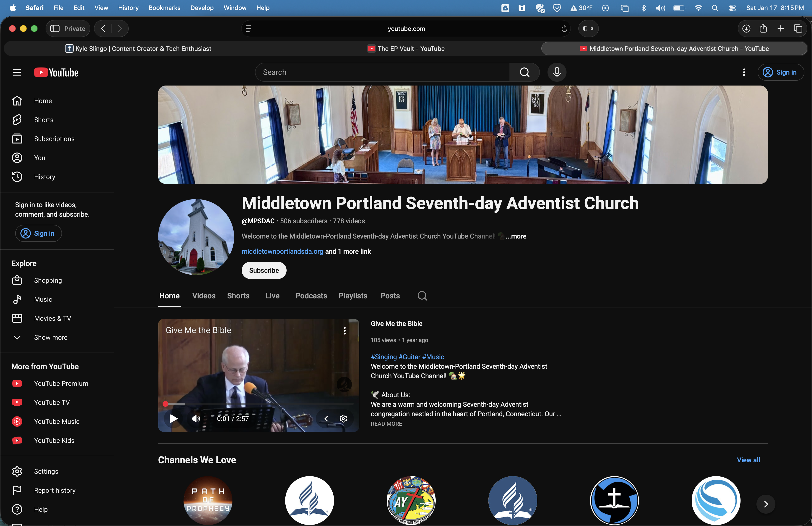The width and height of the screenshot is (812, 526).
Task: Click the YouTube logo to go home
Action: tap(56, 72)
